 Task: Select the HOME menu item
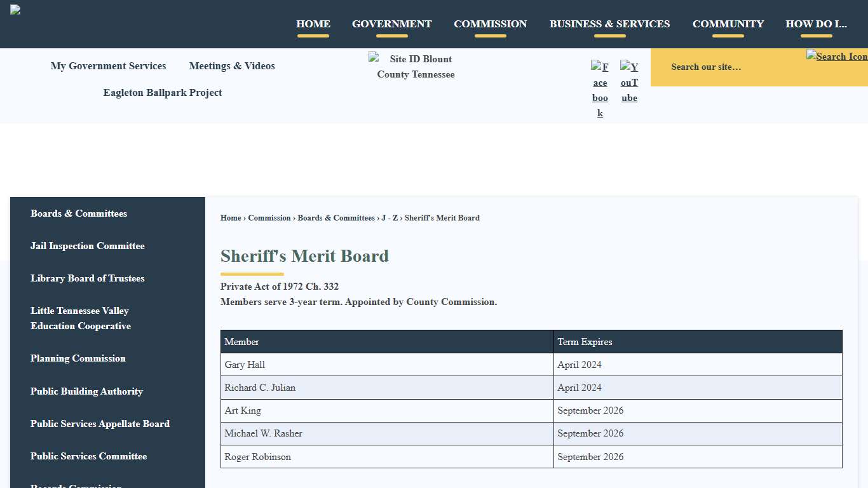[x=313, y=24]
